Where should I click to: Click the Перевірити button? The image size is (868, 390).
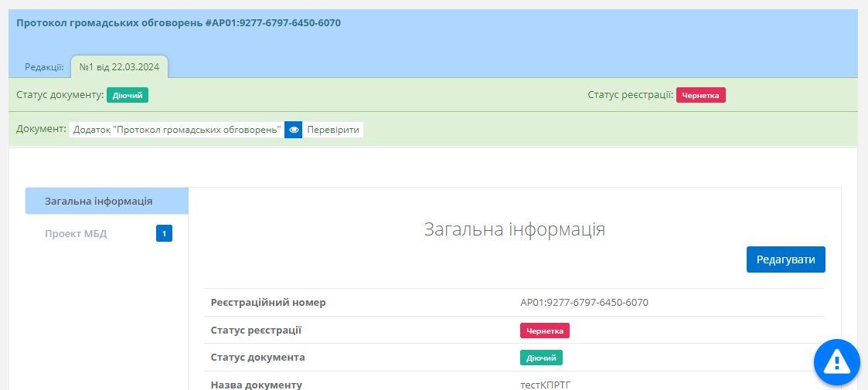click(x=333, y=130)
